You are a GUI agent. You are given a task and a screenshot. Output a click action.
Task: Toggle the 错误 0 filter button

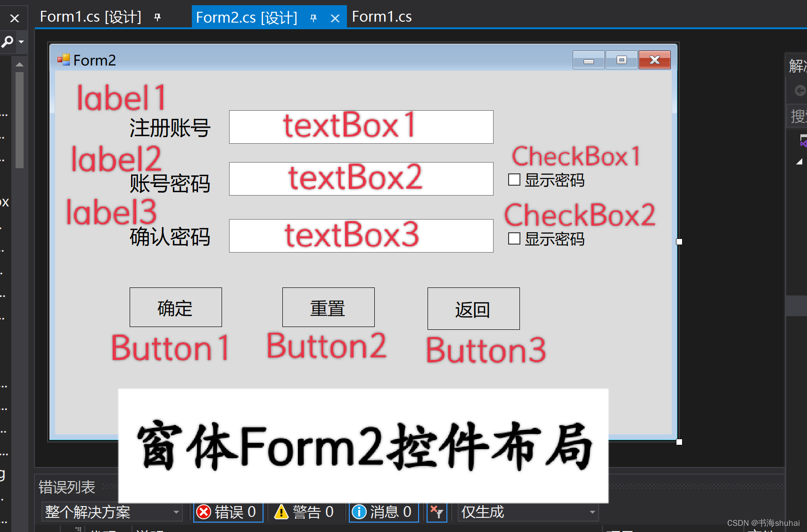(x=228, y=512)
